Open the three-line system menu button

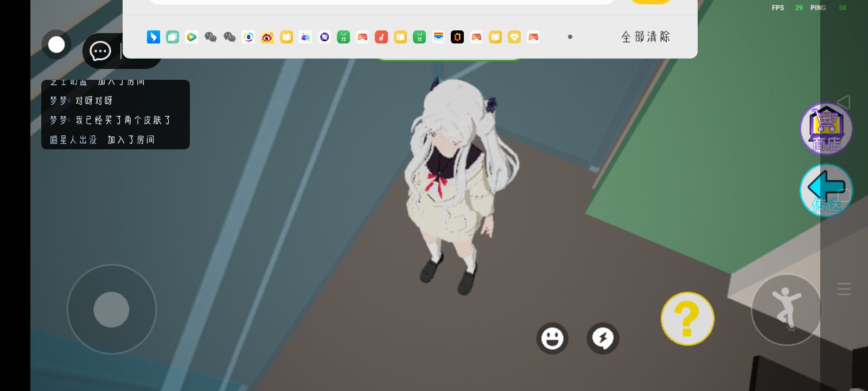(x=844, y=289)
